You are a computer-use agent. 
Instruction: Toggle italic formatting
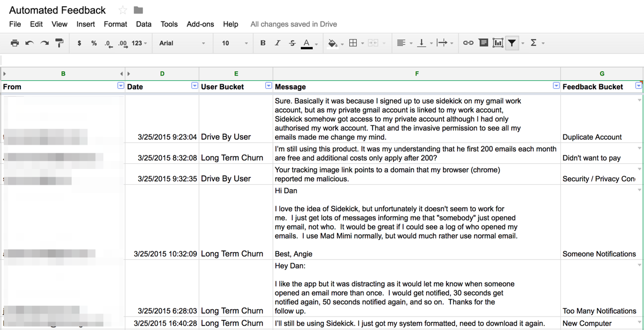[x=278, y=43]
